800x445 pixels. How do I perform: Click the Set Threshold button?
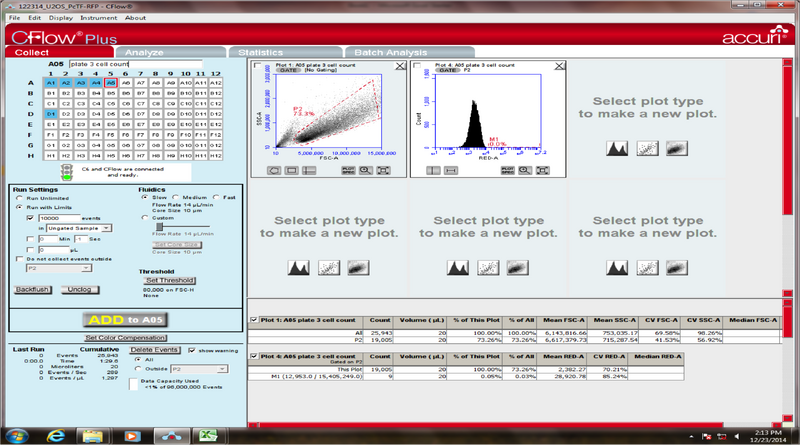coord(169,280)
